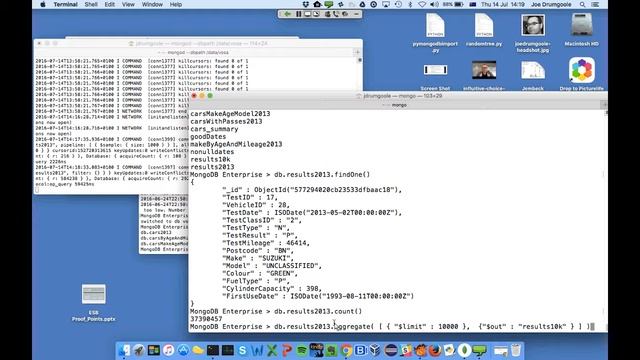Launch Microsoft Word from dock
Viewport: 640px width, 360px height.
[x=257, y=350]
